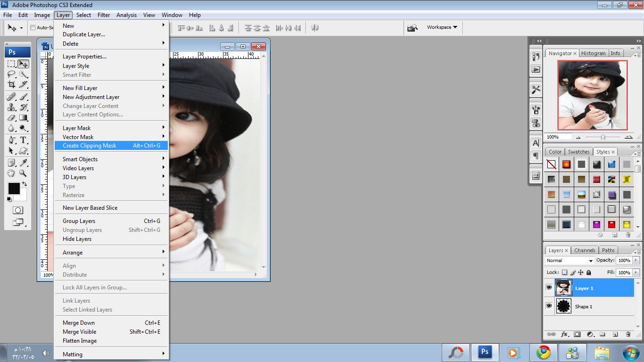Select the Crop tool in toolbox
The width and height of the screenshot is (644, 362).
11,85
